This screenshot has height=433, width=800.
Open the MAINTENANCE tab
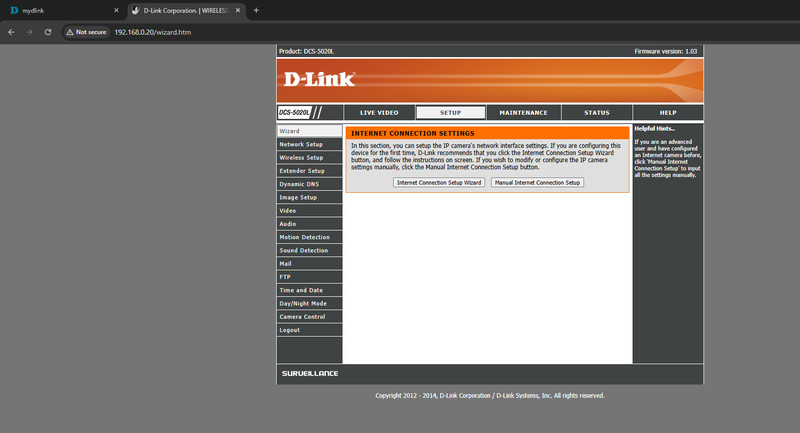click(523, 113)
